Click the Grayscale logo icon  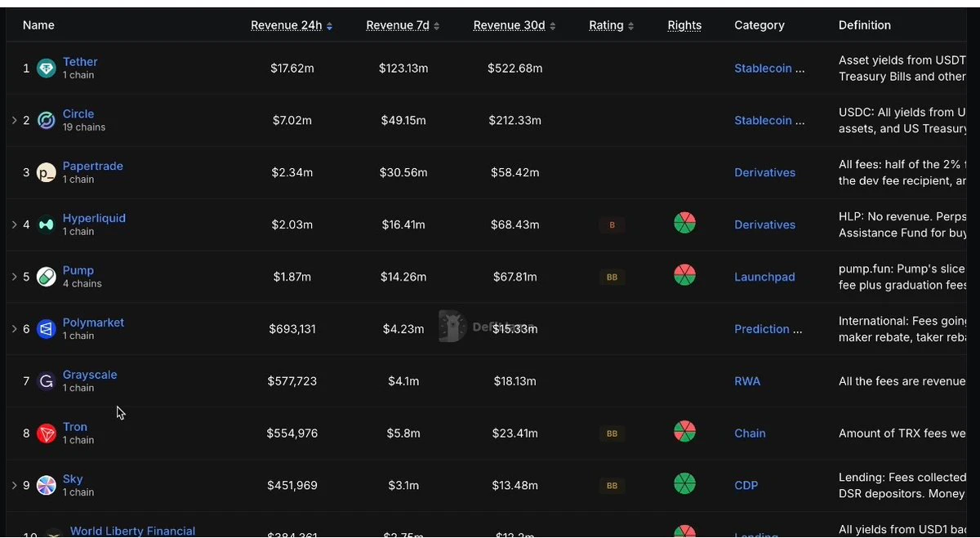pyautogui.click(x=47, y=381)
